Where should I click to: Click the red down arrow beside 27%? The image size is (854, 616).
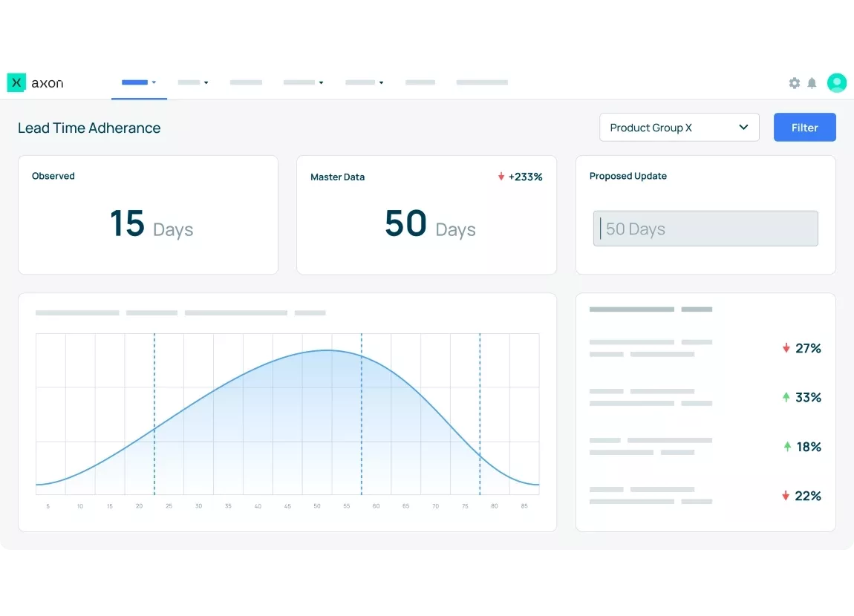[x=786, y=348]
